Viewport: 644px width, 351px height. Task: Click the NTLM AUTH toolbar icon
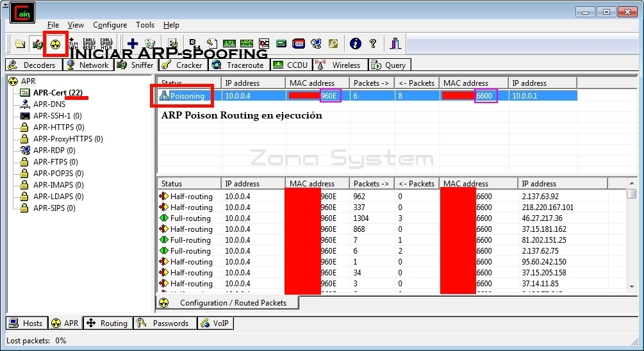pos(73,43)
